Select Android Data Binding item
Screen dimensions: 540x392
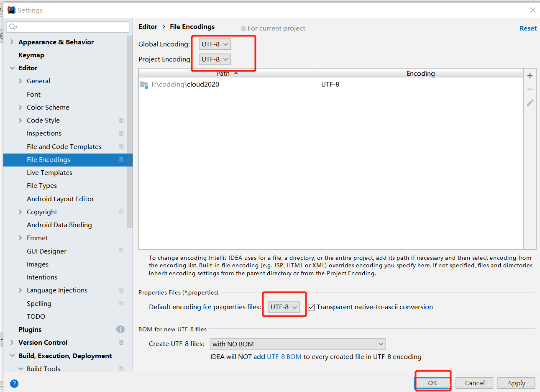59,225
